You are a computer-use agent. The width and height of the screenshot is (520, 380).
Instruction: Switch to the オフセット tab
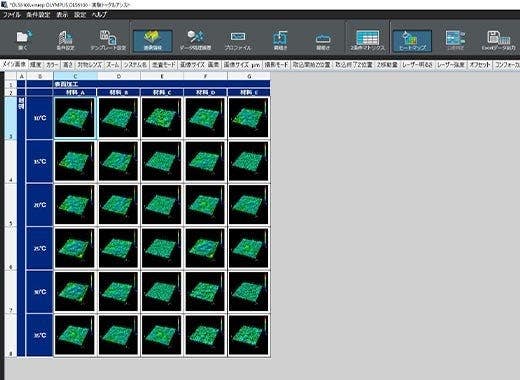coord(480,65)
